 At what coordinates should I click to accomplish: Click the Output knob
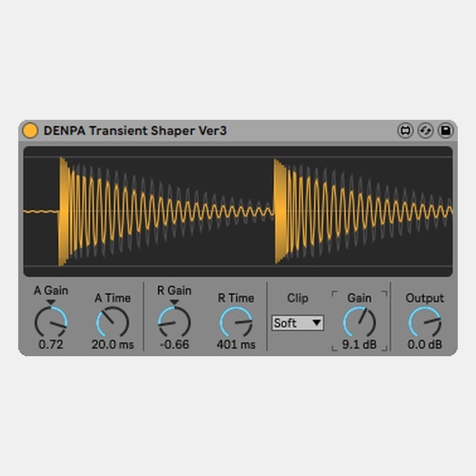coord(424,322)
